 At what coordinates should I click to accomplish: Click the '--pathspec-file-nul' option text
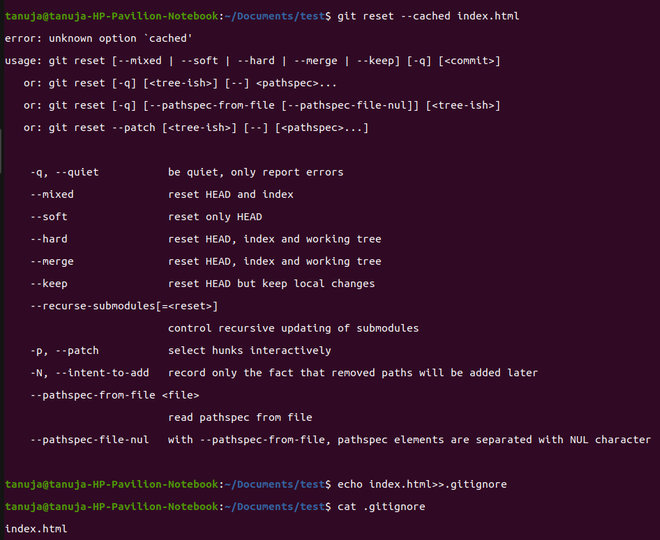click(89, 439)
